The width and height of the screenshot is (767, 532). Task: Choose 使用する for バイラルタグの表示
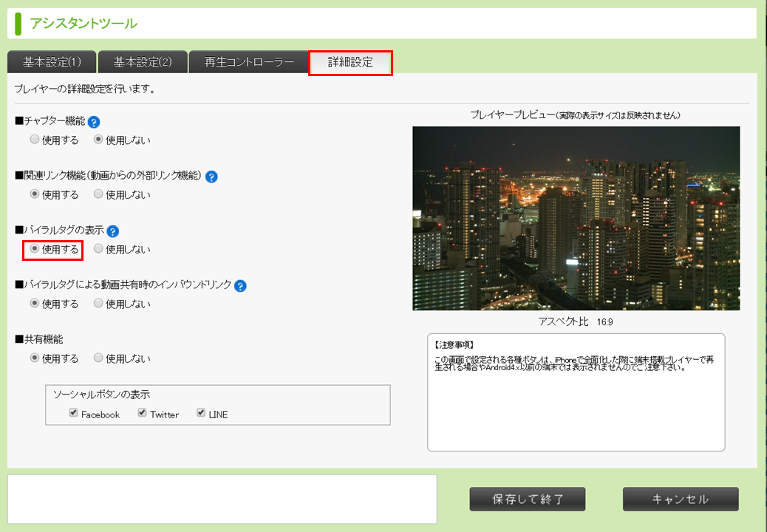point(35,249)
